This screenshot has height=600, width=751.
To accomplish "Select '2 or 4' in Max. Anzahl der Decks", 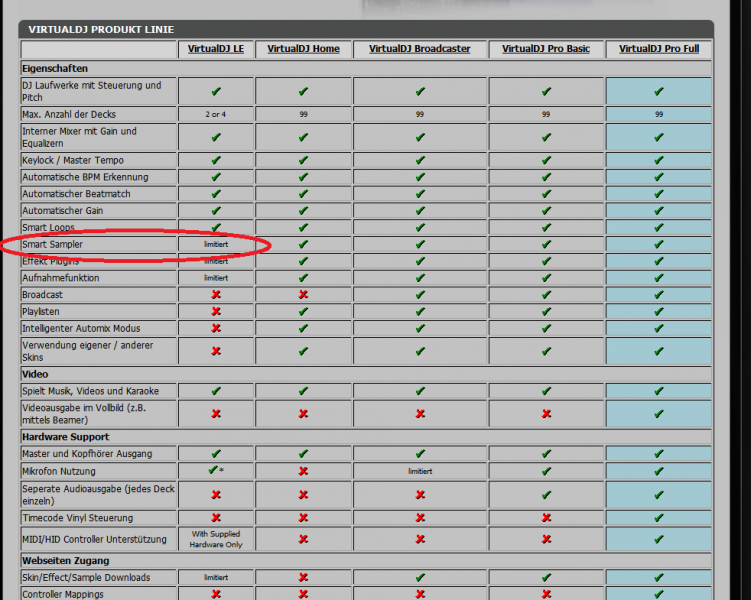I will (x=216, y=114).
